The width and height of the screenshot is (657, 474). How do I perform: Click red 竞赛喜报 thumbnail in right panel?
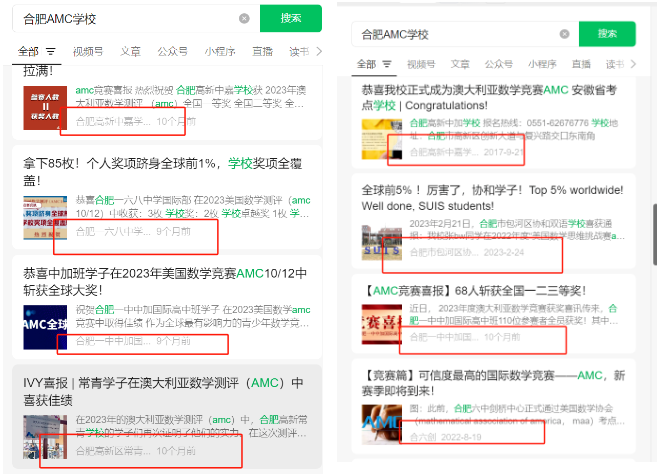click(382, 324)
